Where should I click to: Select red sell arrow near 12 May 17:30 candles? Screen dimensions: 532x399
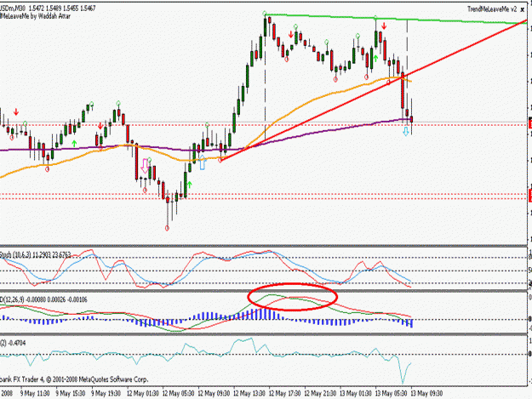pyautogui.click(x=291, y=34)
